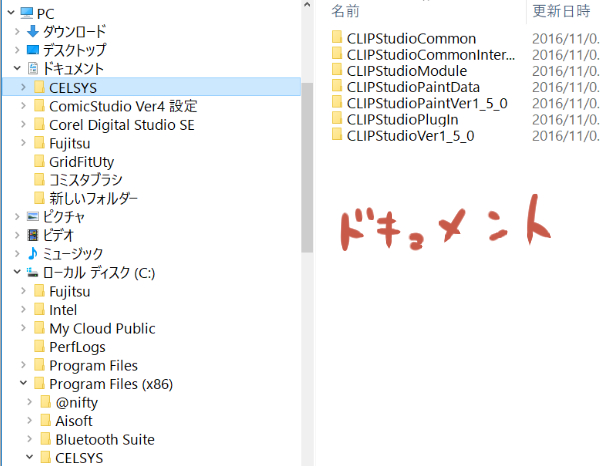Expand Corel Digital Studio SE arrow
The width and height of the screenshot is (600, 466).
pyautogui.click(x=23, y=124)
